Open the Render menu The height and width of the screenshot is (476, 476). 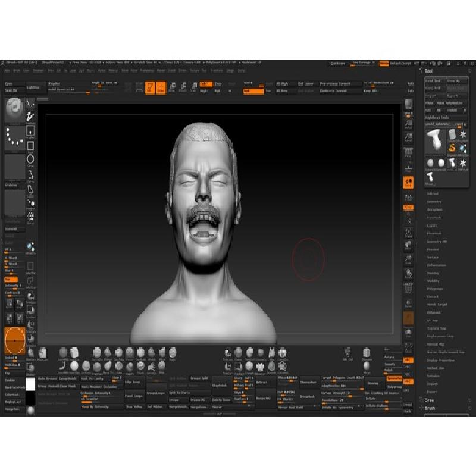[161, 71]
